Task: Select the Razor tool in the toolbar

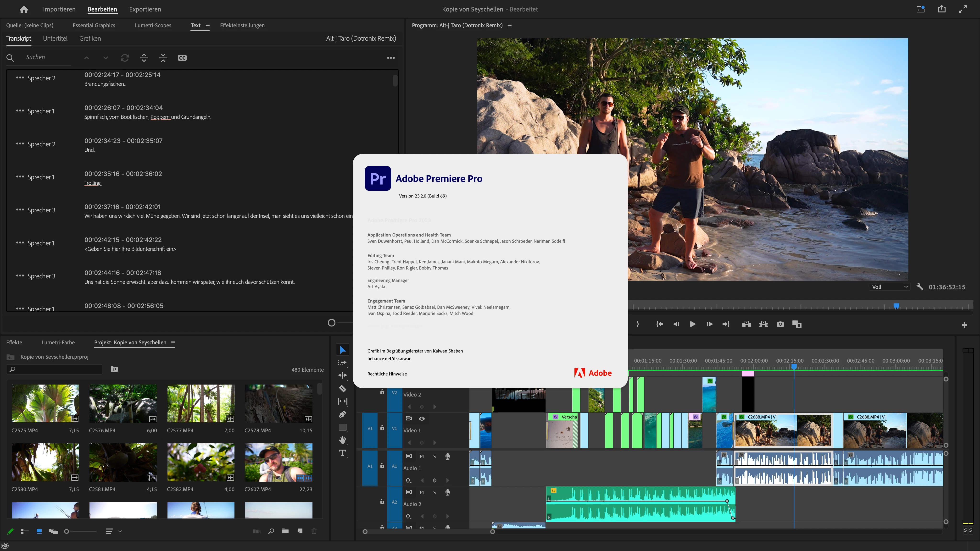Action: pos(342,388)
